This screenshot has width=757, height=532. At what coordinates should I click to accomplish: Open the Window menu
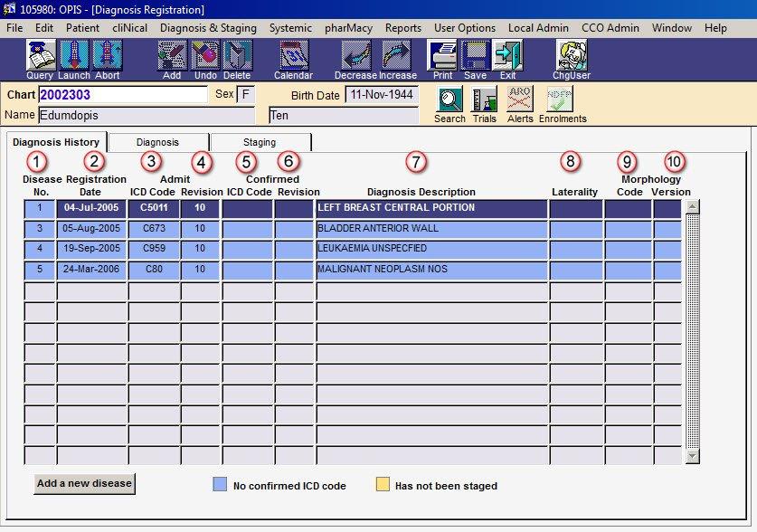(672, 28)
